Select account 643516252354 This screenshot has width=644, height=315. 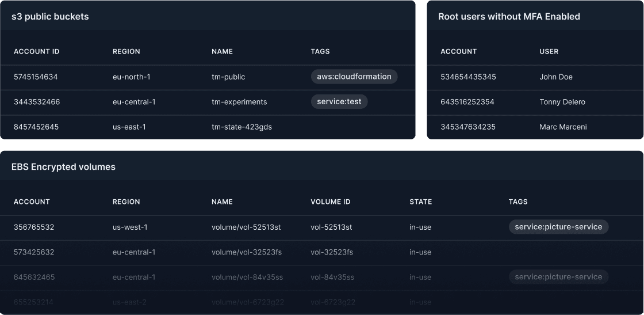click(x=467, y=102)
